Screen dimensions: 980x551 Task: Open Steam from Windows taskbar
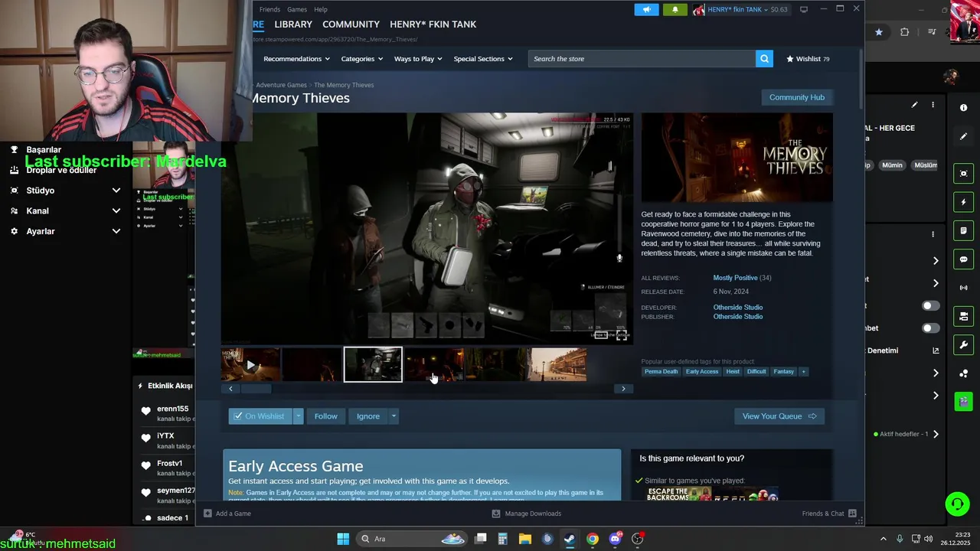tap(570, 539)
